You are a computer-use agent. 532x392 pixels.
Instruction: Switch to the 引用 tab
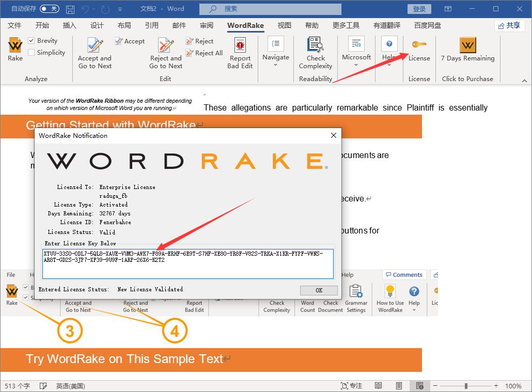[x=152, y=25]
